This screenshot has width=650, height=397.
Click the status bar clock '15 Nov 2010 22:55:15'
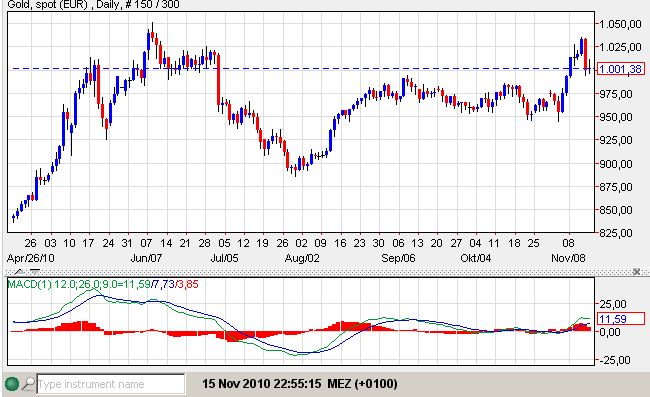[262, 384]
